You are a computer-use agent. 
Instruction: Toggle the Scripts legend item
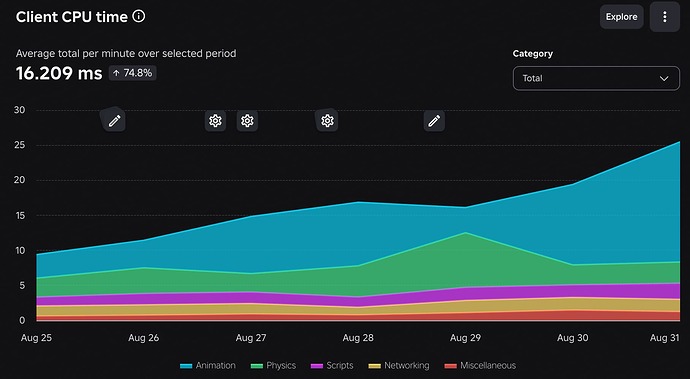(x=332, y=366)
